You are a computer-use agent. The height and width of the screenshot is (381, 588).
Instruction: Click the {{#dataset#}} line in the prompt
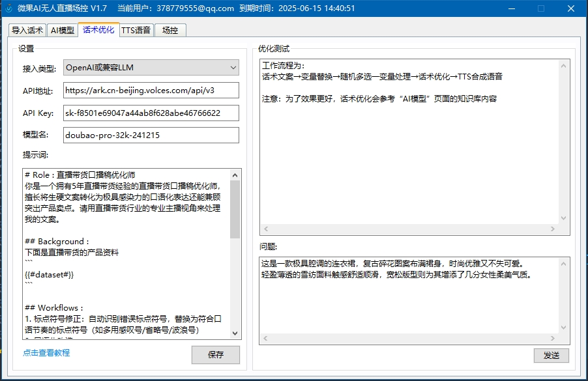point(49,275)
